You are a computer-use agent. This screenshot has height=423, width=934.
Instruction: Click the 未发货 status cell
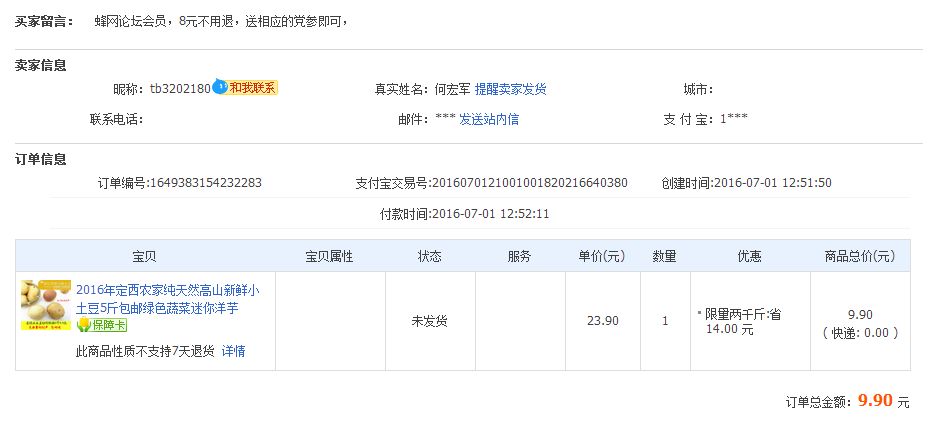tap(429, 321)
